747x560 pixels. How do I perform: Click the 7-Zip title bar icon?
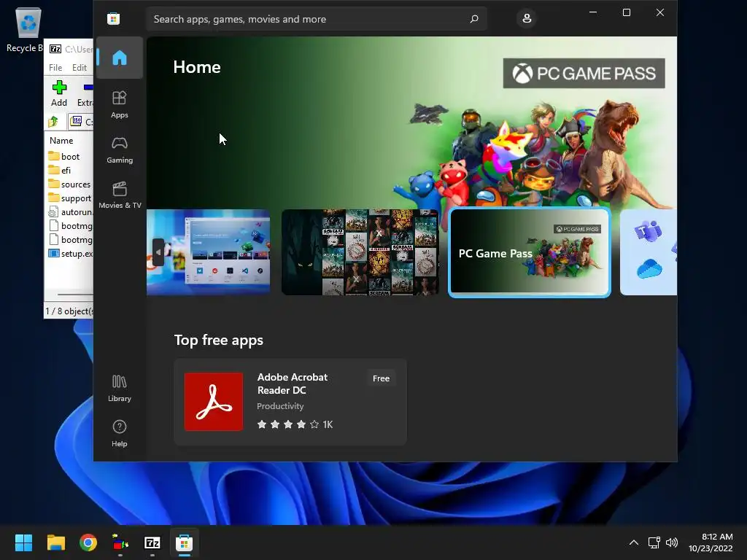tap(55, 49)
